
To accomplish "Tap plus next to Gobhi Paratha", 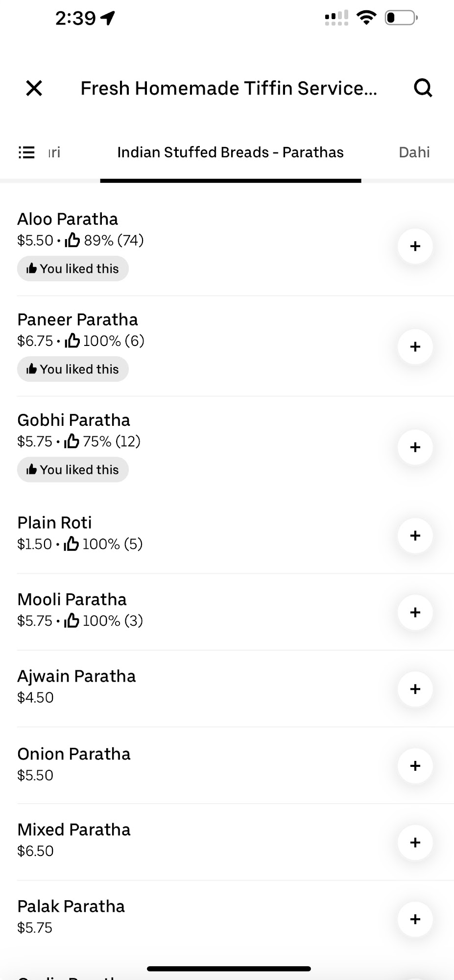I will click(x=415, y=447).
